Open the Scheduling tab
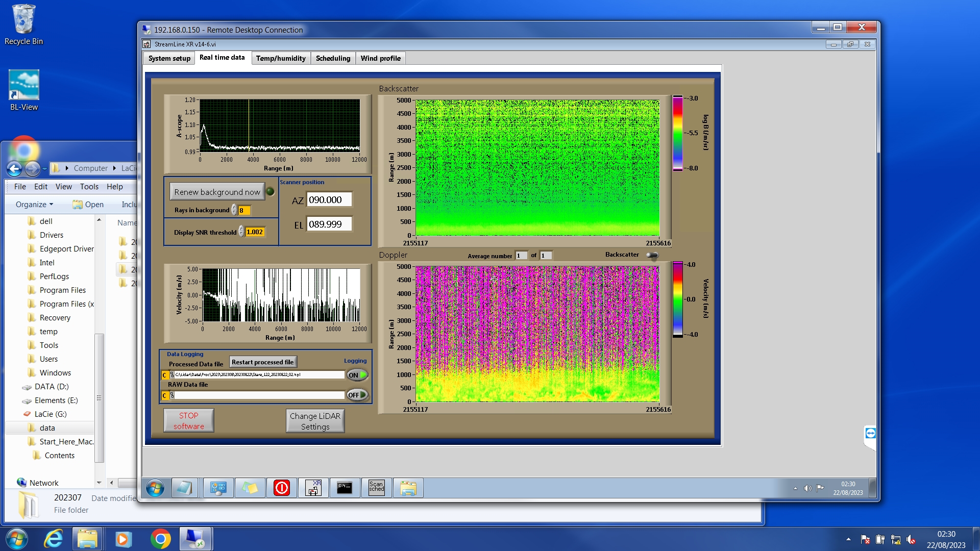The width and height of the screenshot is (980, 551). (x=333, y=58)
